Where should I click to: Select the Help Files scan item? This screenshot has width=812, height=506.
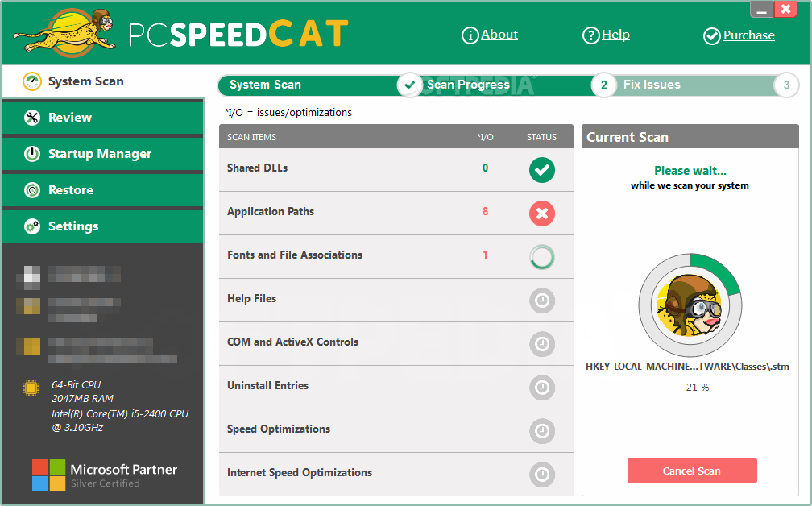tap(396, 301)
